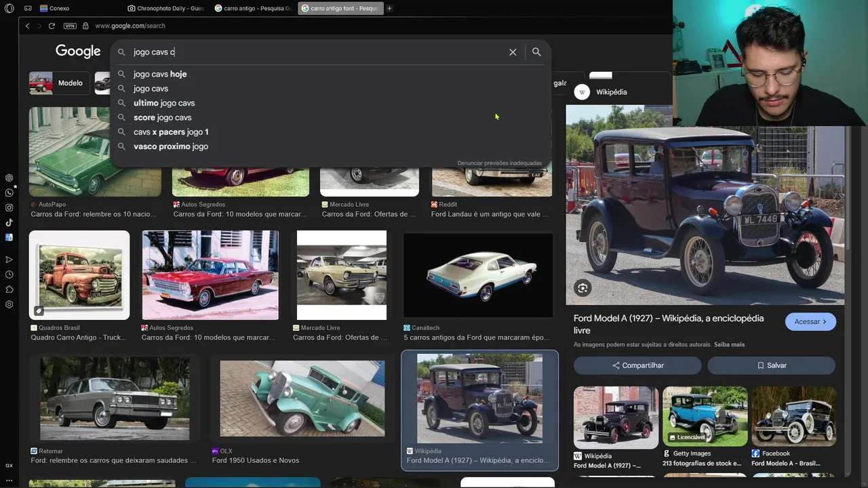Click the padlock site info icon
This screenshot has width=868, height=488.
(85, 26)
